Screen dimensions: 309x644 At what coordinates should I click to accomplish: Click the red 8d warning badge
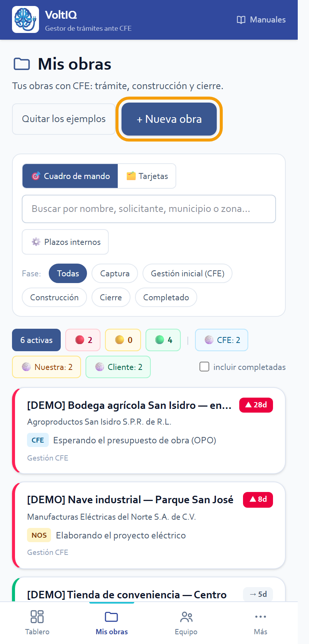point(258,499)
